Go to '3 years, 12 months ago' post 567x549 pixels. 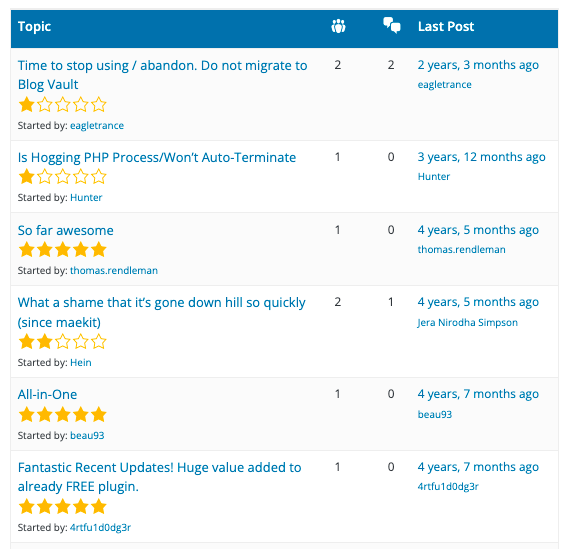click(x=481, y=157)
